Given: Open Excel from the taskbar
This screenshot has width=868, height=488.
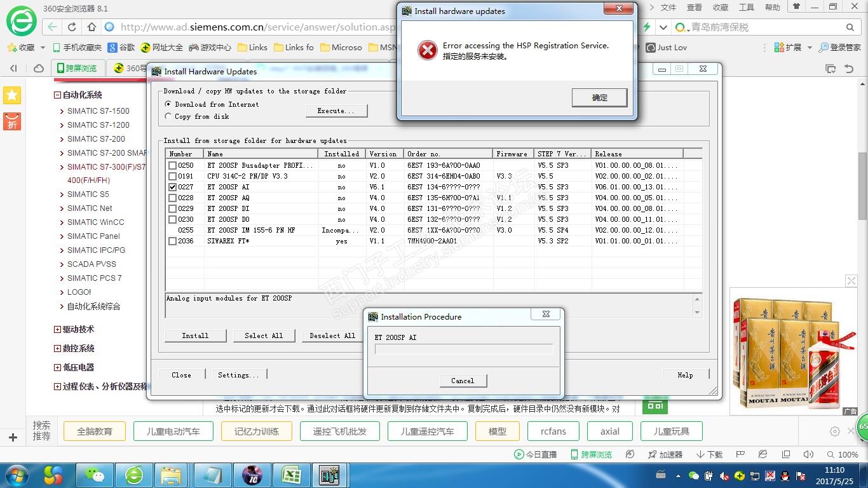Looking at the screenshot, I should point(291,475).
